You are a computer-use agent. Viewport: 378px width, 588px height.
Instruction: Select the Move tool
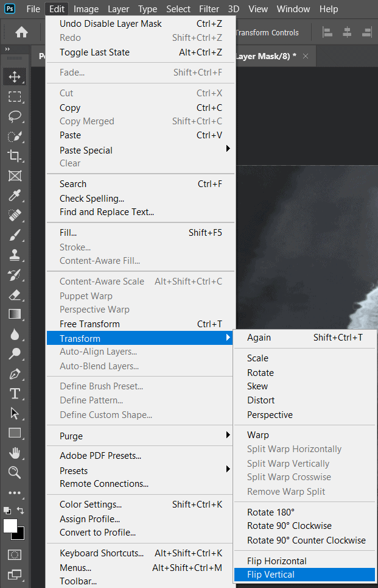15,77
